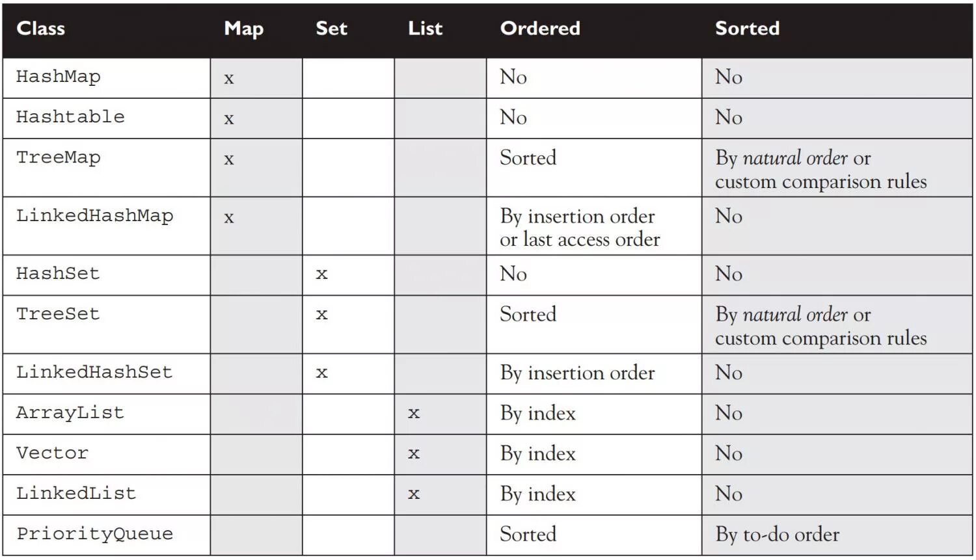The width and height of the screenshot is (976, 560).
Task: Select 'By insertion order or last access order' text
Action: (x=579, y=228)
